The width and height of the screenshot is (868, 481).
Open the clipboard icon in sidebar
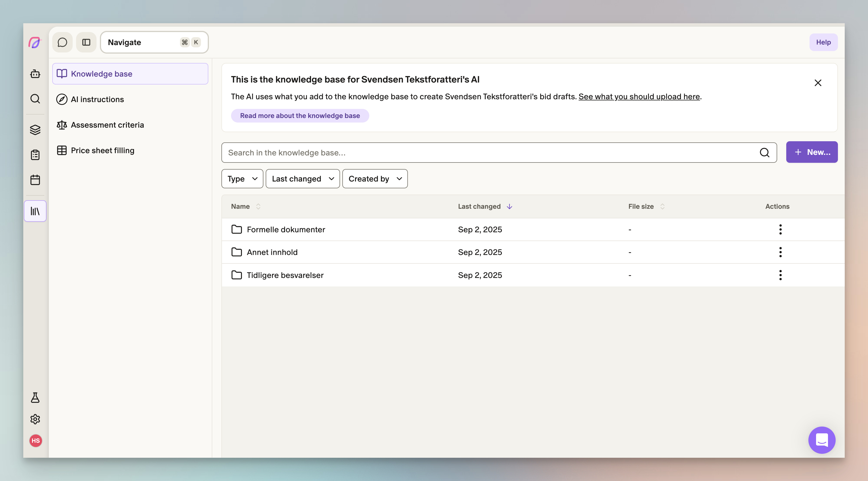35,155
